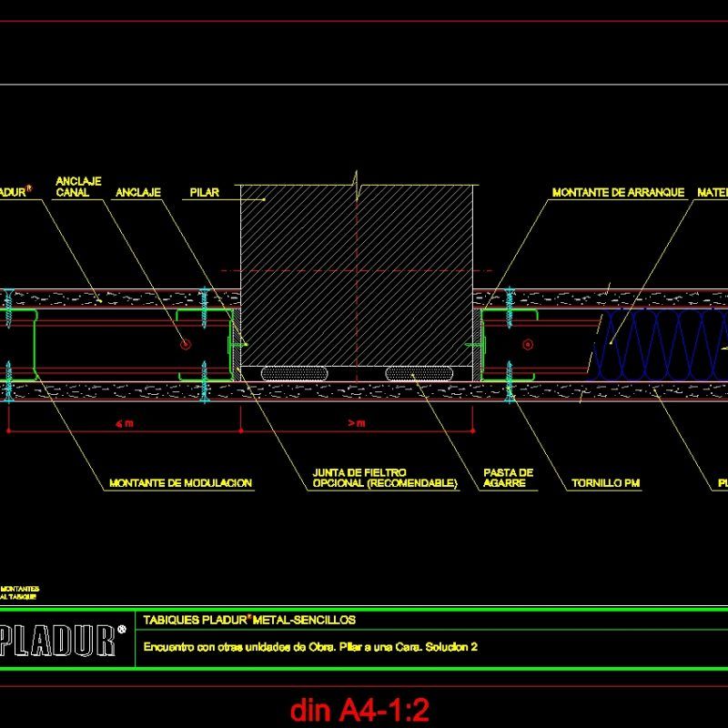Select the PILAR label above the column
The width and height of the screenshot is (728, 728).
pos(203,192)
